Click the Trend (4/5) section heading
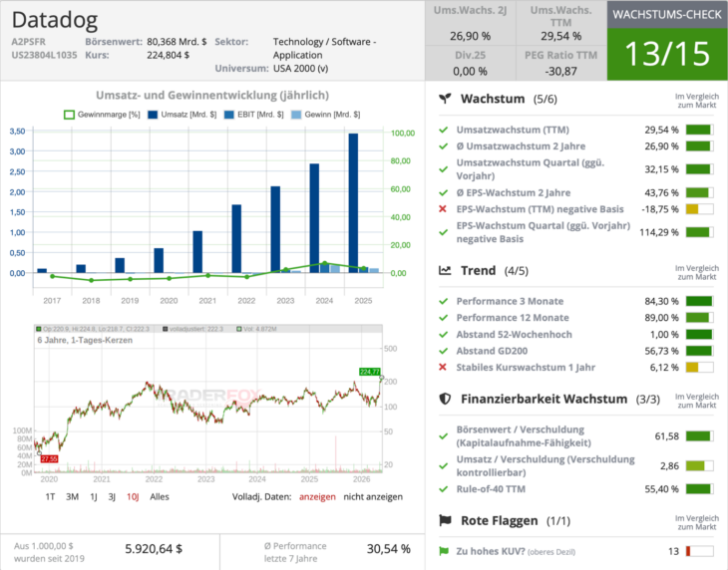The image size is (728, 570). pyautogui.click(x=495, y=270)
